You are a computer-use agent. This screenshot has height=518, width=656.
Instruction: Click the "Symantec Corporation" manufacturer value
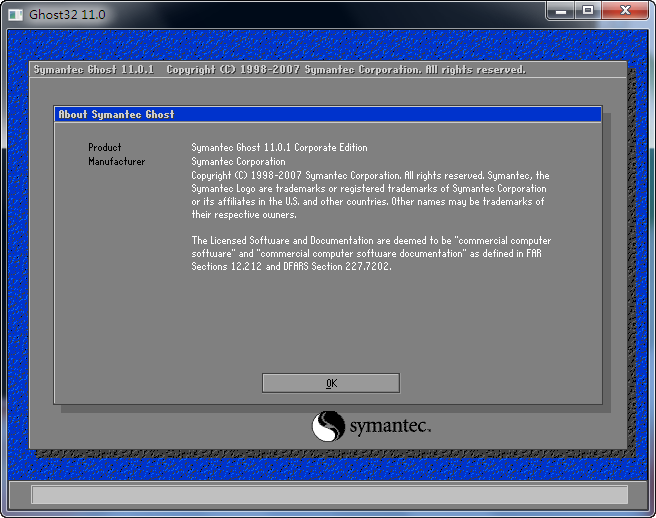(x=238, y=161)
